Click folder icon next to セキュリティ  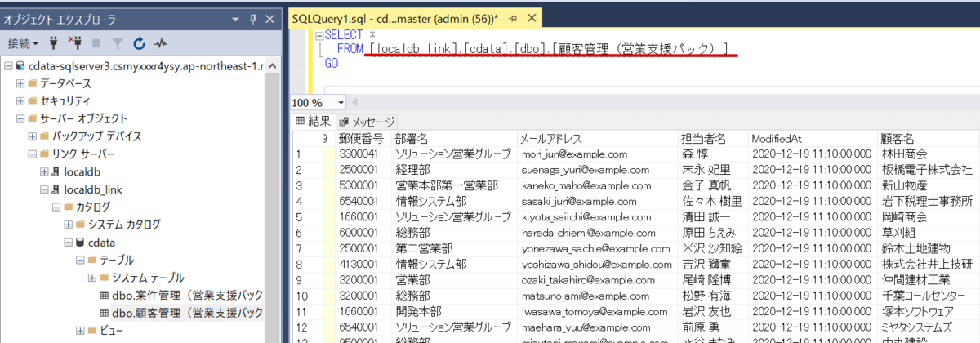(33, 101)
